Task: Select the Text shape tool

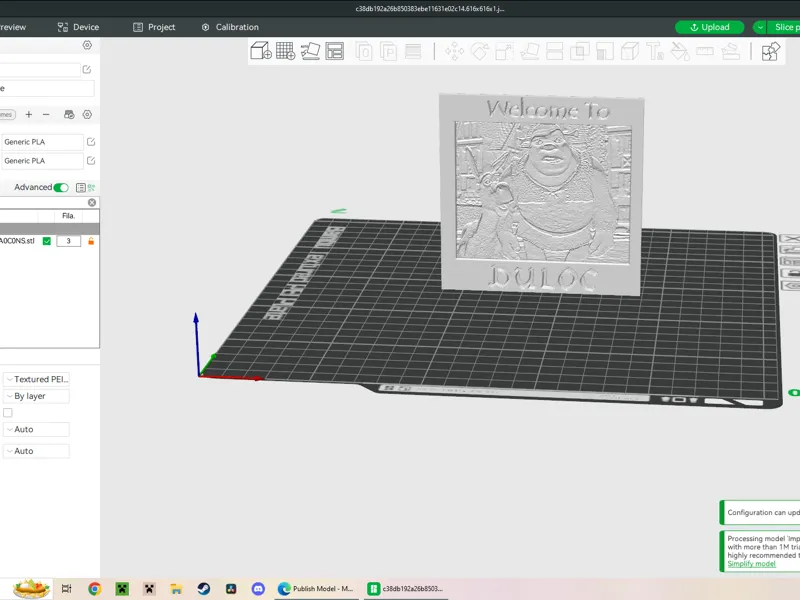Action: coord(655,52)
